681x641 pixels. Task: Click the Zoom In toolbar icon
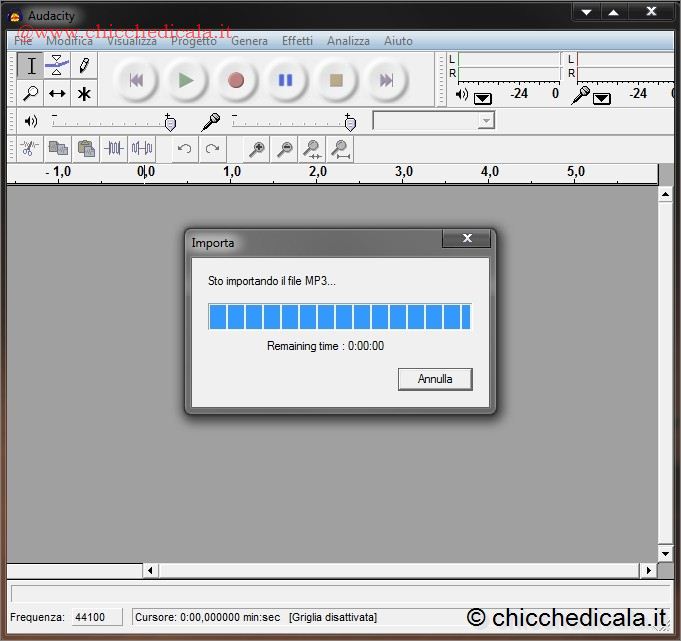pos(257,149)
